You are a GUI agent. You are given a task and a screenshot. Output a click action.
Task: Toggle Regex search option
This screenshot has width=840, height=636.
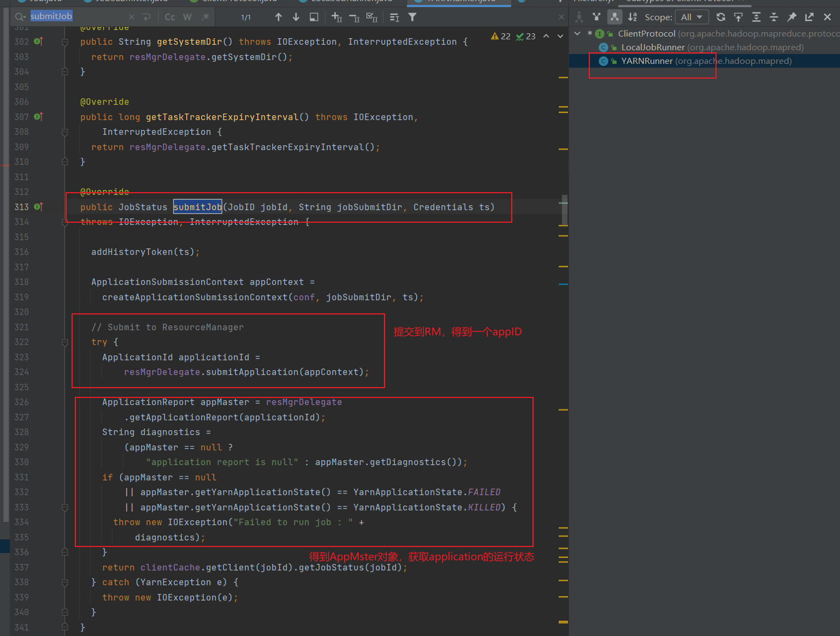tap(205, 17)
